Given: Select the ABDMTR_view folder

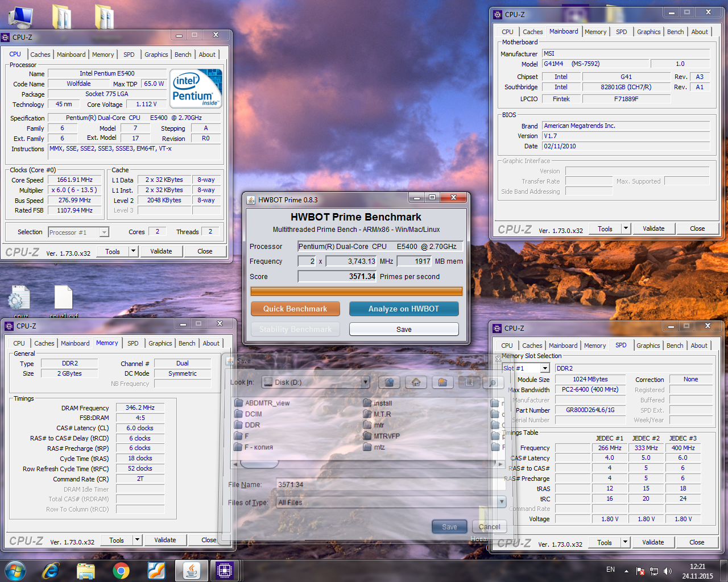Looking at the screenshot, I should (262, 403).
